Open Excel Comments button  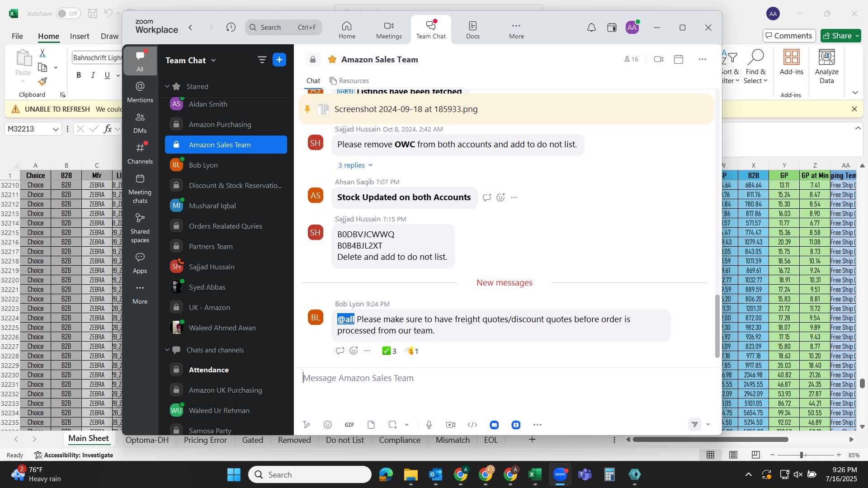tap(789, 36)
